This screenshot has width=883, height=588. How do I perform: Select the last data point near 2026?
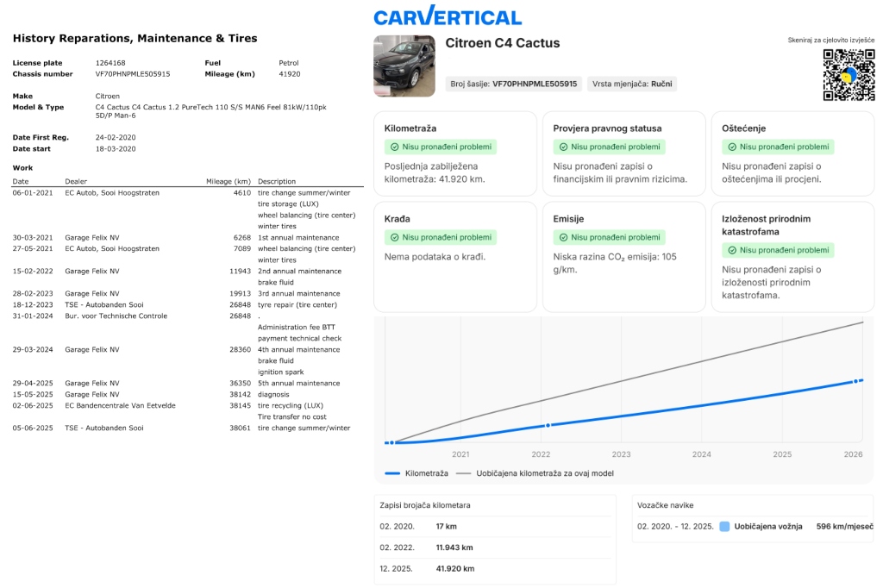click(x=855, y=381)
